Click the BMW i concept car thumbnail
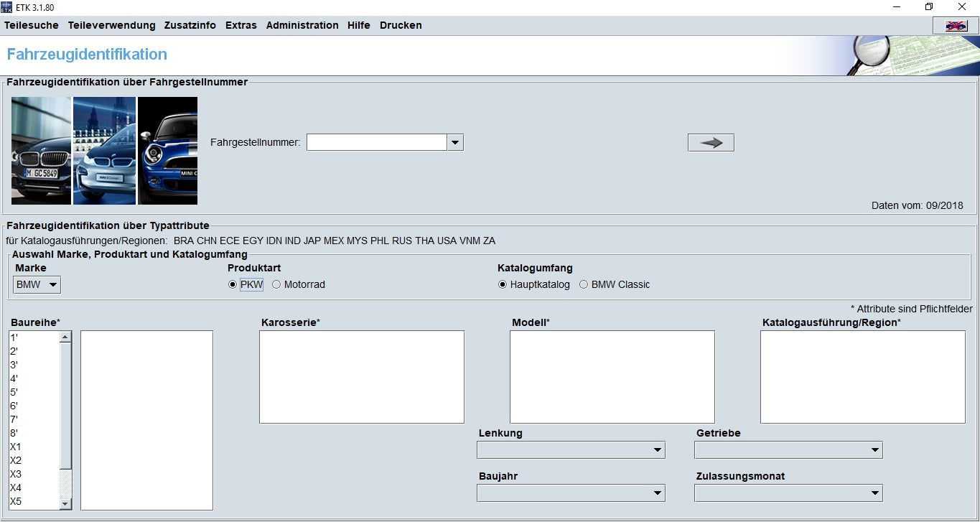 point(104,151)
